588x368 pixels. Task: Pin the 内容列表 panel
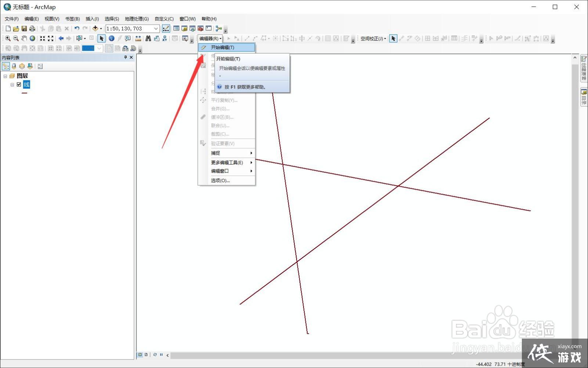(125, 57)
